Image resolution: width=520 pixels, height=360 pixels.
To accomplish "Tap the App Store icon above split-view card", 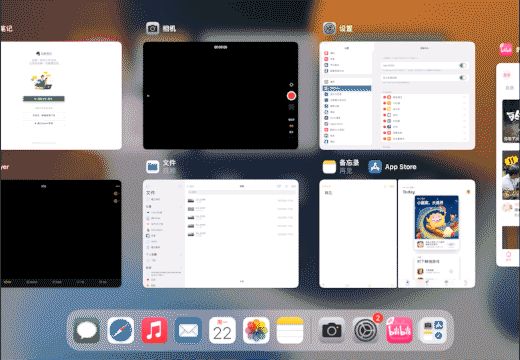I will point(375,167).
